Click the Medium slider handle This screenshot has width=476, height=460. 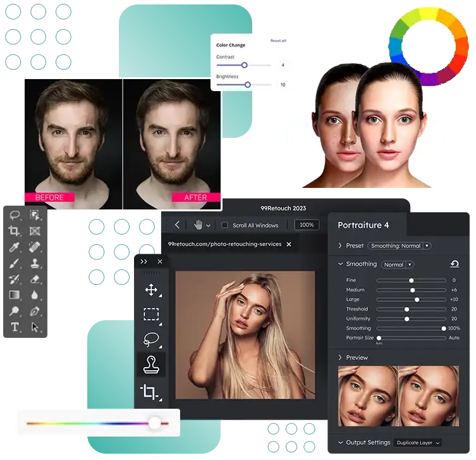[413, 290]
